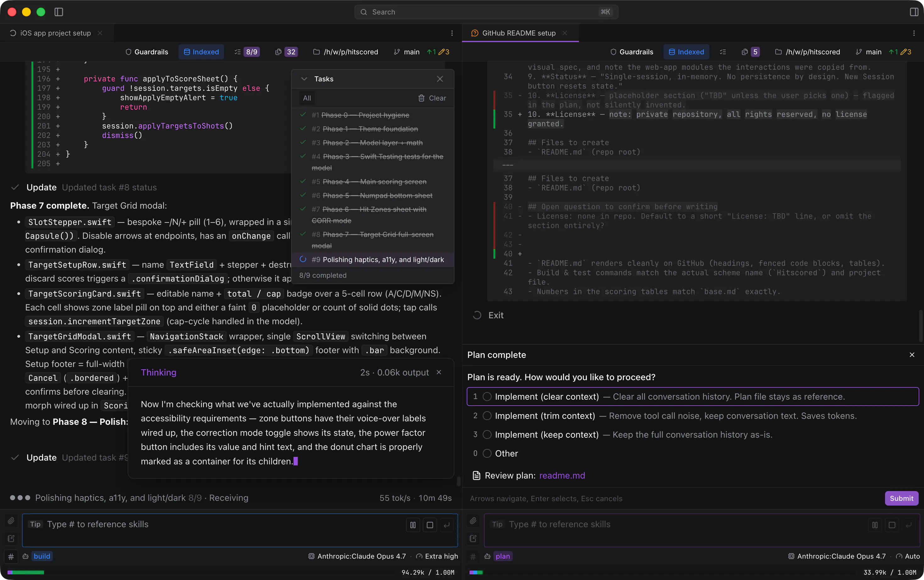This screenshot has height=580, width=924.
Task: Select the All filter in Tasks
Action: 307,98
